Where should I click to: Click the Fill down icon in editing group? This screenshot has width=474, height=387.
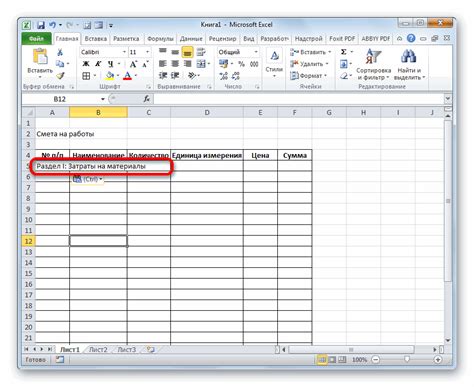click(344, 64)
